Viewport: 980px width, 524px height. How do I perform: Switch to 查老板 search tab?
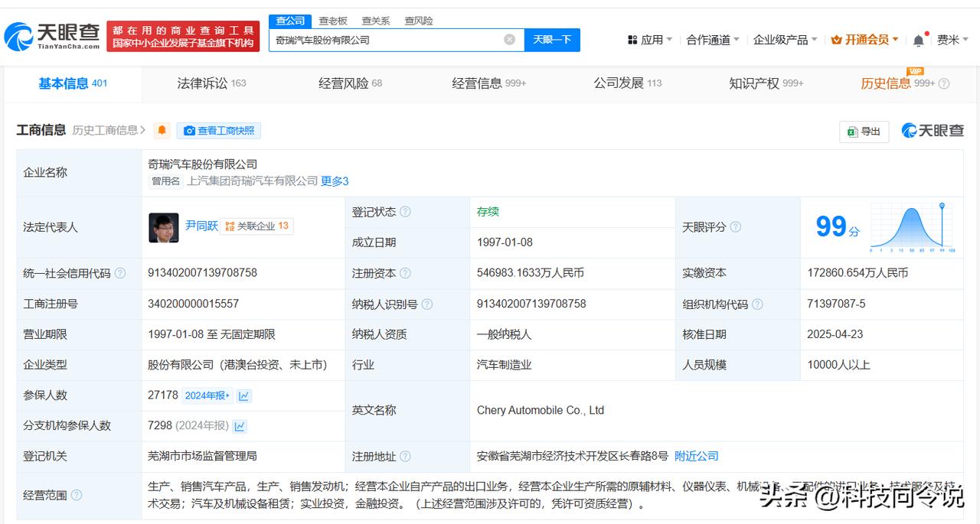(333, 21)
